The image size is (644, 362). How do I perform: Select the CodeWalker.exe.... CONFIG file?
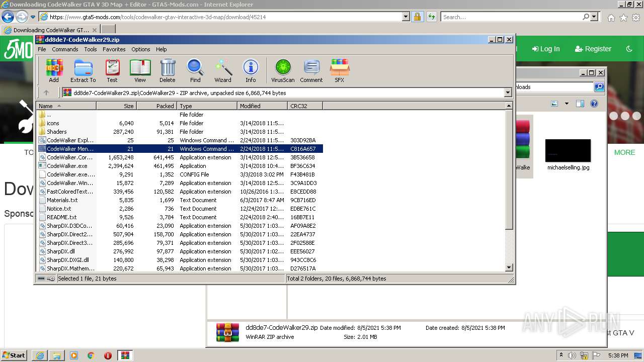click(180, 174)
